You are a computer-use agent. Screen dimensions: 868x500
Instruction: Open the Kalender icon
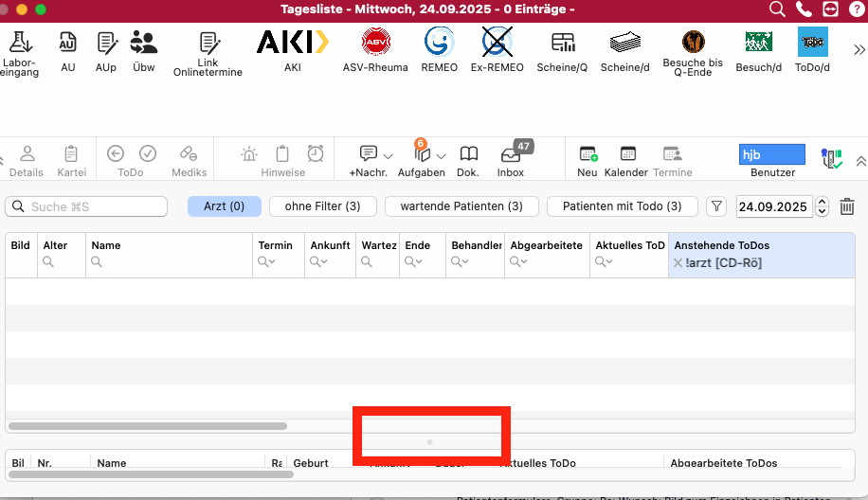[627, 153]
